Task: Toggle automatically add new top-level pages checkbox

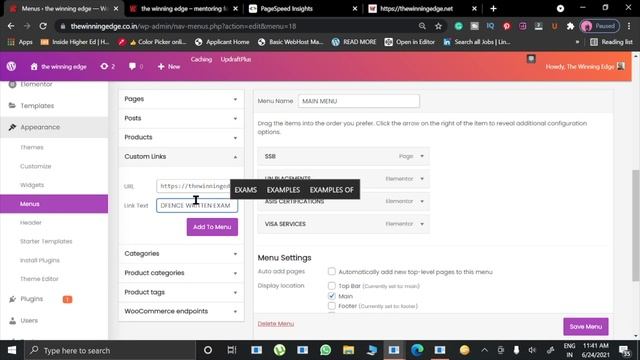Action: coord(332,271)
